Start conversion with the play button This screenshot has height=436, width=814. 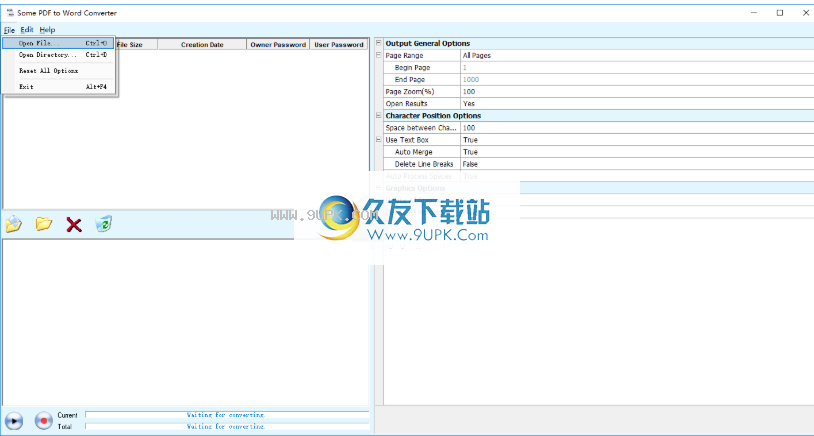[14, 420]
